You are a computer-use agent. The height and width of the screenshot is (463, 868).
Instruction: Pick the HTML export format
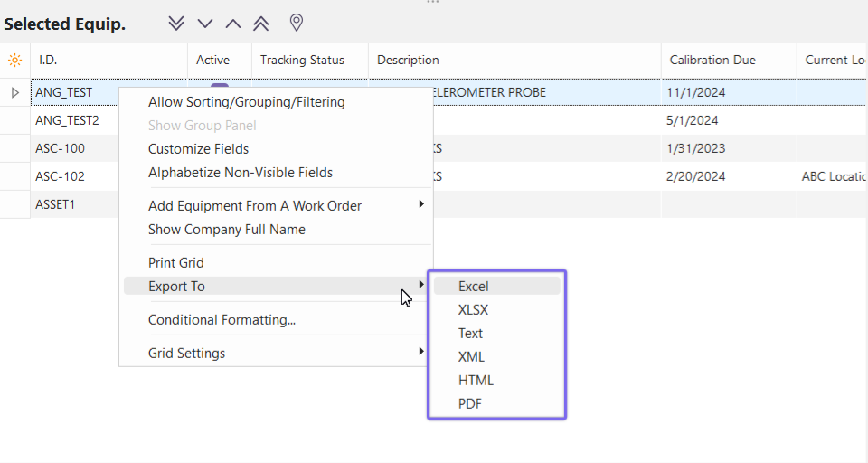point(476,381)
